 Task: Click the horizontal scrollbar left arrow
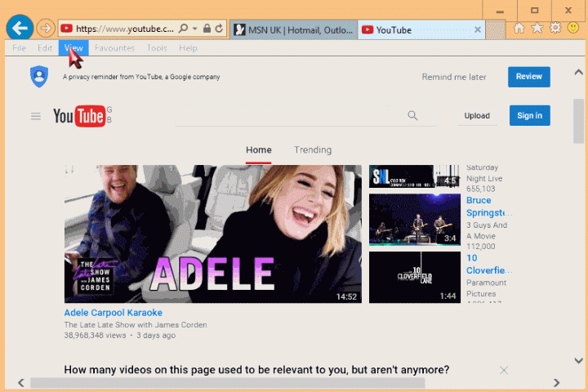tap(21, 383)
